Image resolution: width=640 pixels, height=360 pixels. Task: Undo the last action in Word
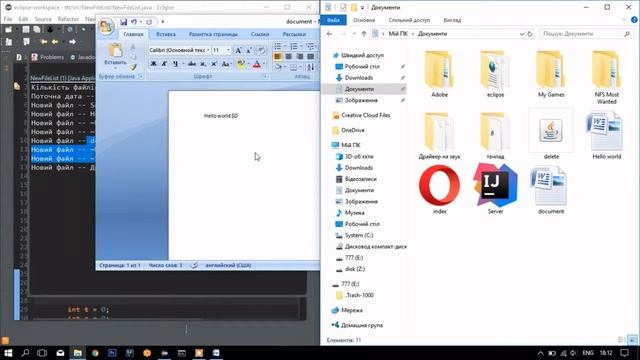pos(133,22)
